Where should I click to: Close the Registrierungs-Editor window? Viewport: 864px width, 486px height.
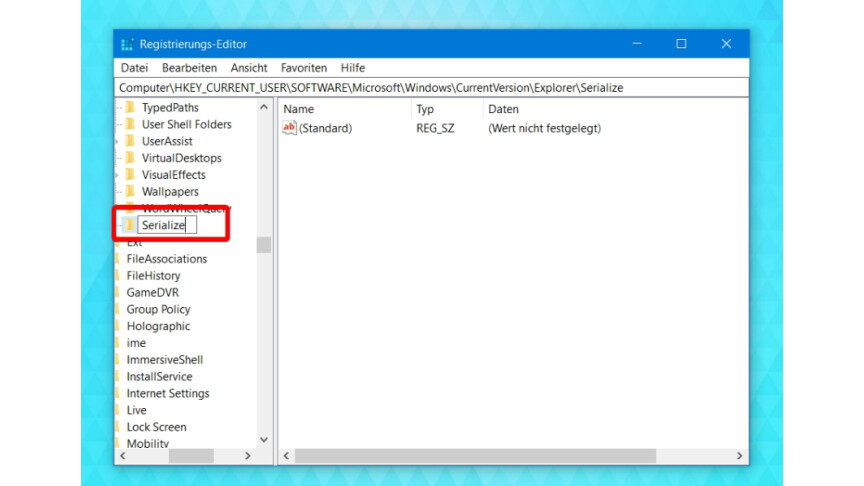pyautogui.click(x=726, y=44)
